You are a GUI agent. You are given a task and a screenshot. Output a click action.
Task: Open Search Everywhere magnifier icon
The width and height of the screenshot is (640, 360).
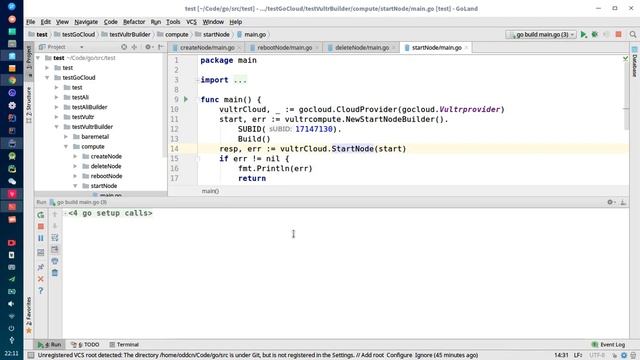(x=633, y=35)
